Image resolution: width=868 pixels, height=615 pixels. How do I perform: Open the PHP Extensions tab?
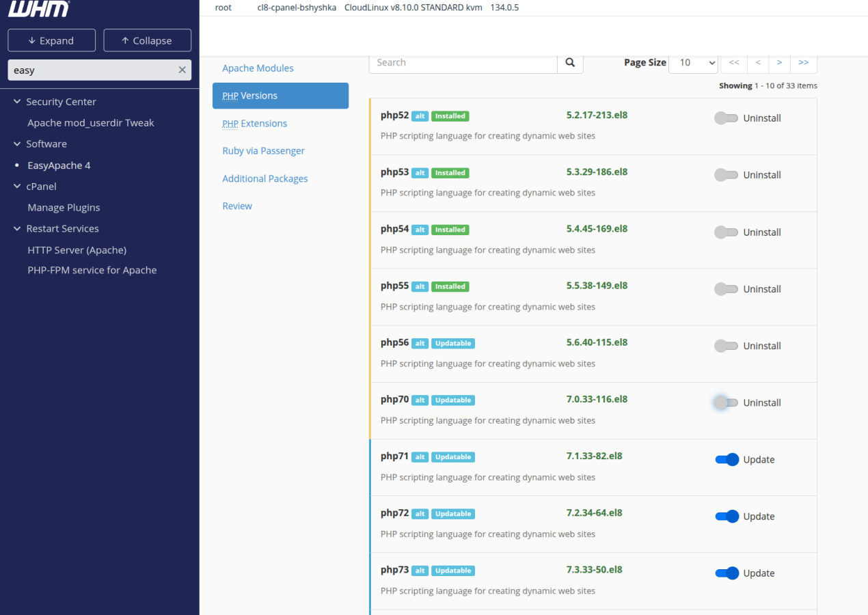click(x=254, y=124)
